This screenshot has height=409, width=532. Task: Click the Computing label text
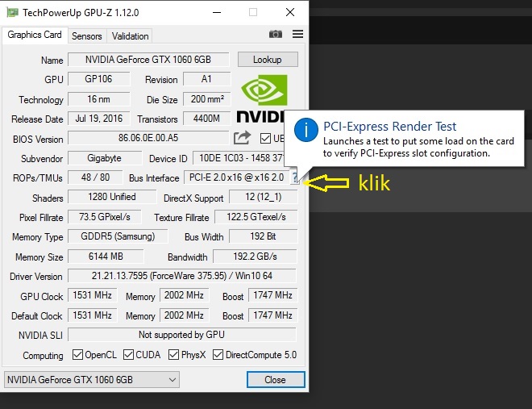pyautogui.click(x=43, y=356)
